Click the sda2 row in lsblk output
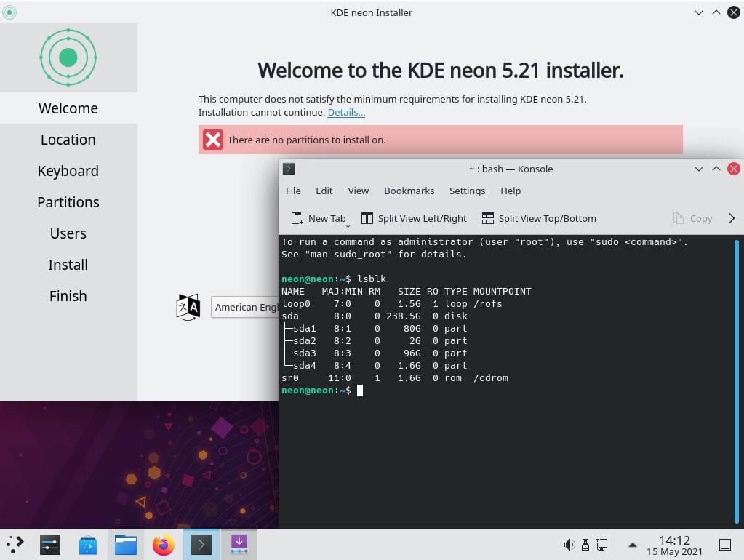 [x=375, y=341]
